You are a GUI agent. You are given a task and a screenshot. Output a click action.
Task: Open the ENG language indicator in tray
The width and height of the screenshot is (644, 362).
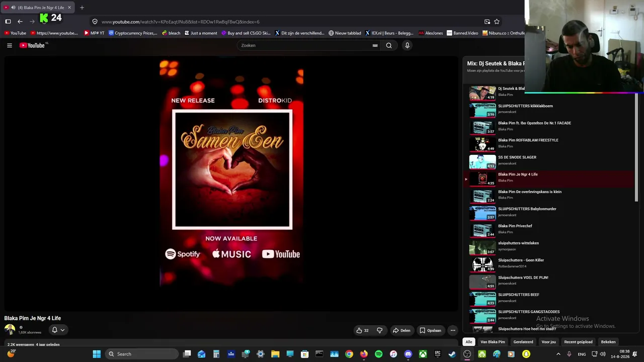click(x=582, y=354)
